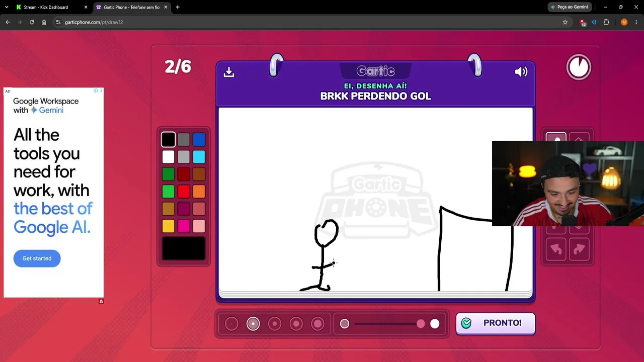The image size is (644, 362).
Task: Download the drawing with the download icon
Action: coord(229,72)
